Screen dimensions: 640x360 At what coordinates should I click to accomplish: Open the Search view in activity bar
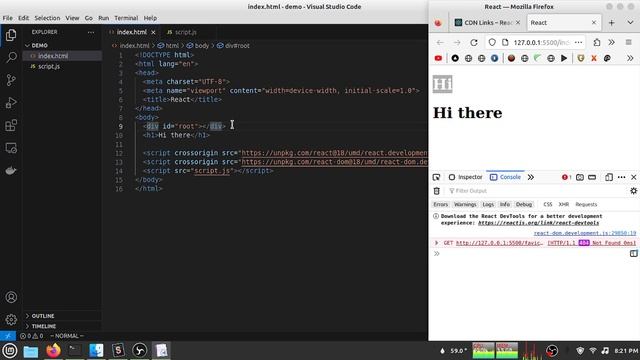11,58
